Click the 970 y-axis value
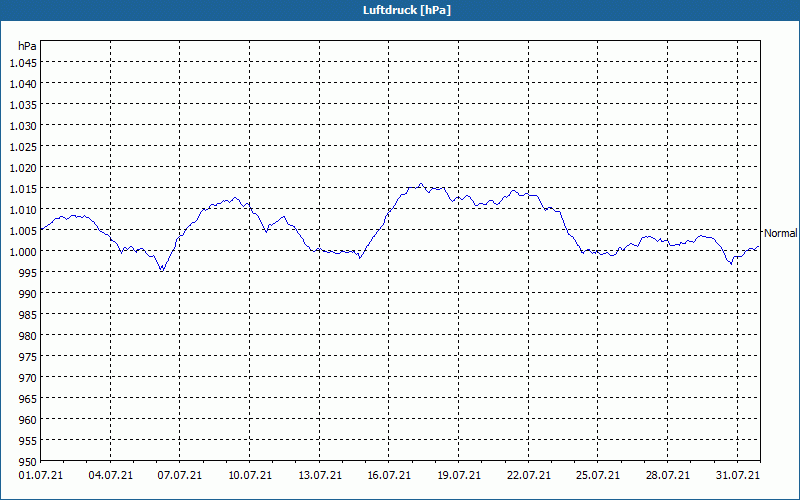Screen dimensions: 800x500 click(28, 378)
